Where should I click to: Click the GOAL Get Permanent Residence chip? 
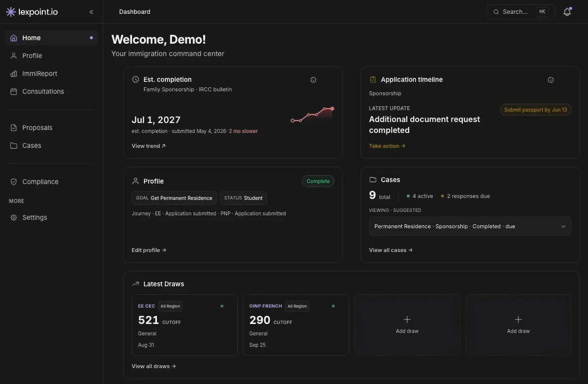pos(174,198)
